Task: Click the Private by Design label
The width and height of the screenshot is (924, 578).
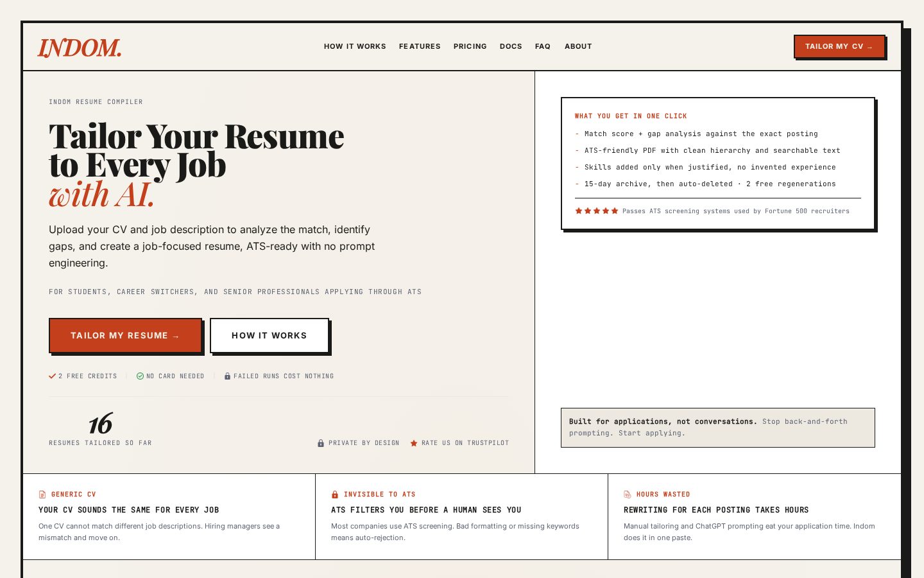Action: click(x=364, y=443)
